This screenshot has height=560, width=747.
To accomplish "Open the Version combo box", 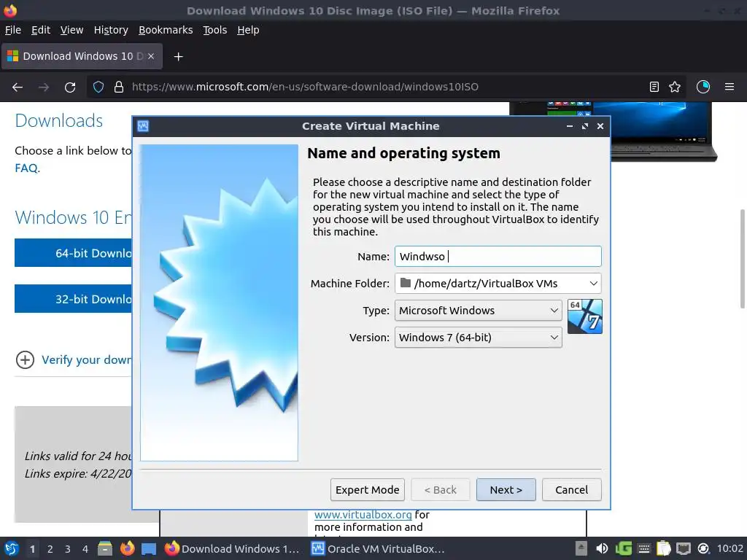I will click(479, 338).
